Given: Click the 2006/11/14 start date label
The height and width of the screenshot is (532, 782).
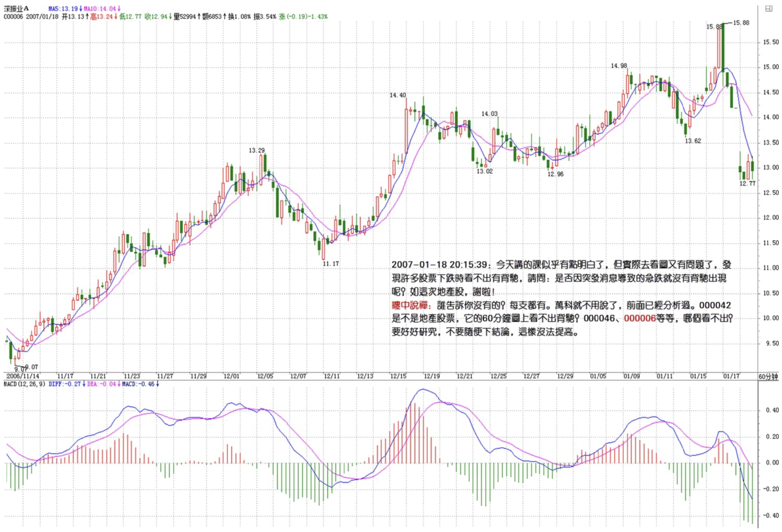Looking at the screenshot, I should pos(23,376).
